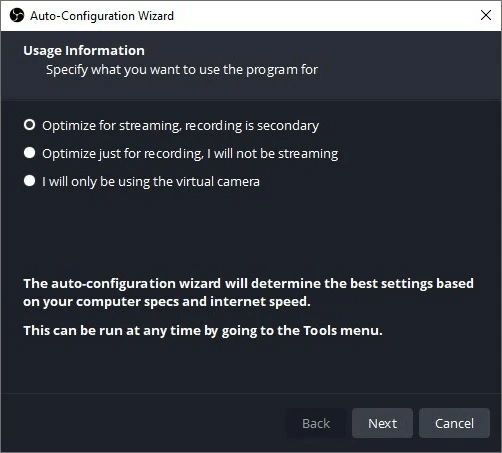Click the bold auto-configuration wizard description paragraph

[248, 292]
